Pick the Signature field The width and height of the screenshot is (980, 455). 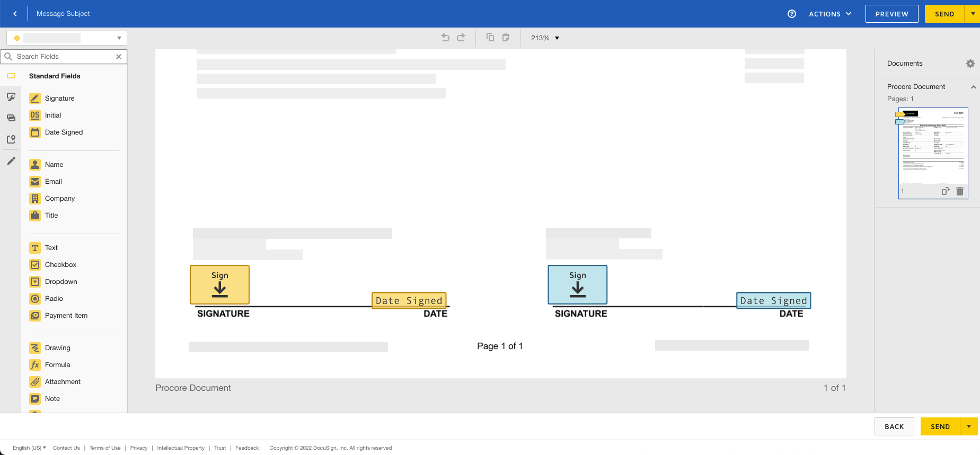(x=52, y=99)
